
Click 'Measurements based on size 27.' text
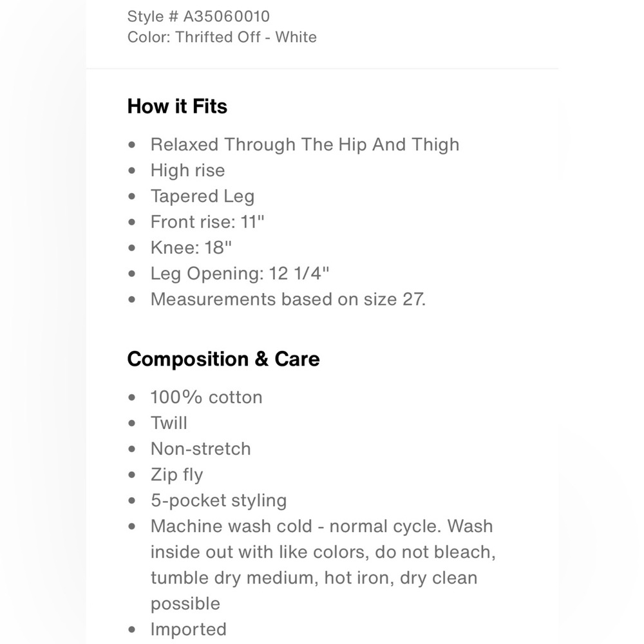288,299
